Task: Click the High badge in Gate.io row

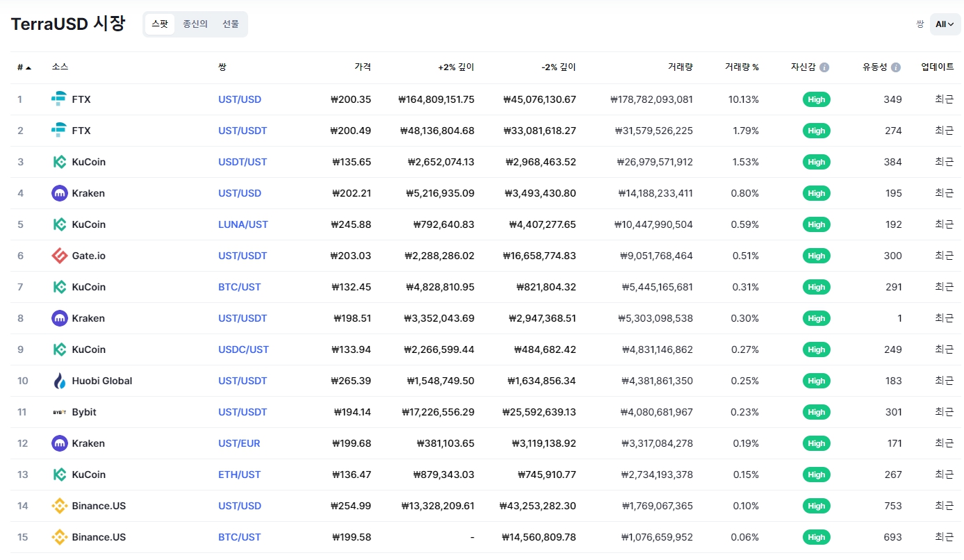Action: 817,256
